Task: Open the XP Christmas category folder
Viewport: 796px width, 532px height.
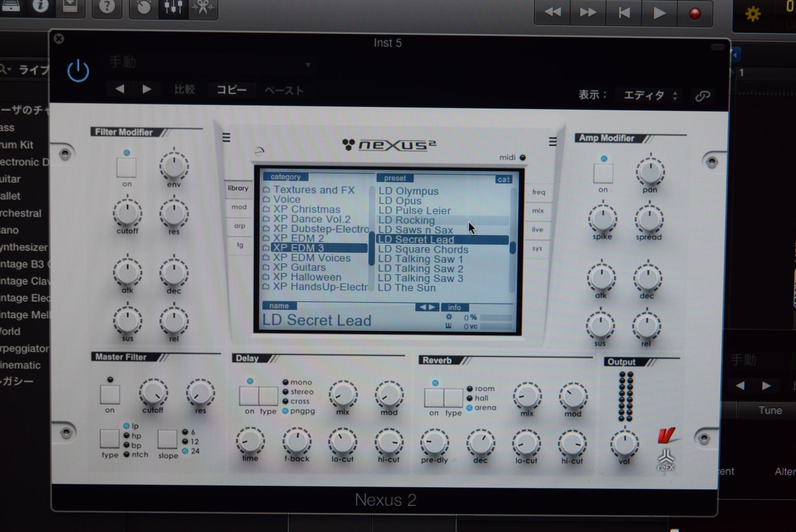Action: [301, 209]
